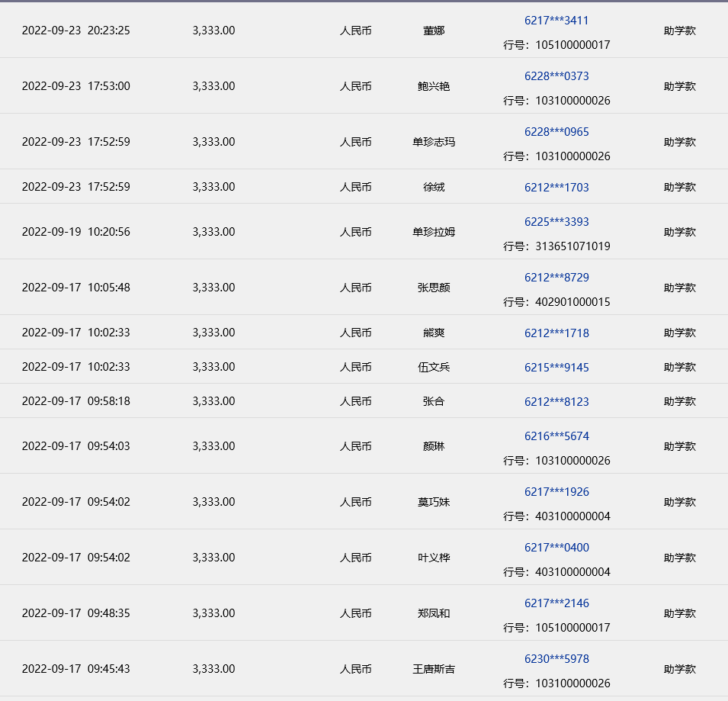Click the 6212***8729 account link

tap(556, 278)
